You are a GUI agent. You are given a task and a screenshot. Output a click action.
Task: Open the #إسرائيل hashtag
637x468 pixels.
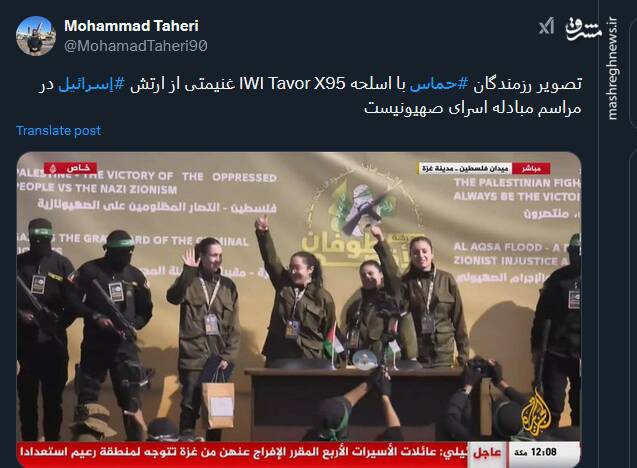(91, 84)
